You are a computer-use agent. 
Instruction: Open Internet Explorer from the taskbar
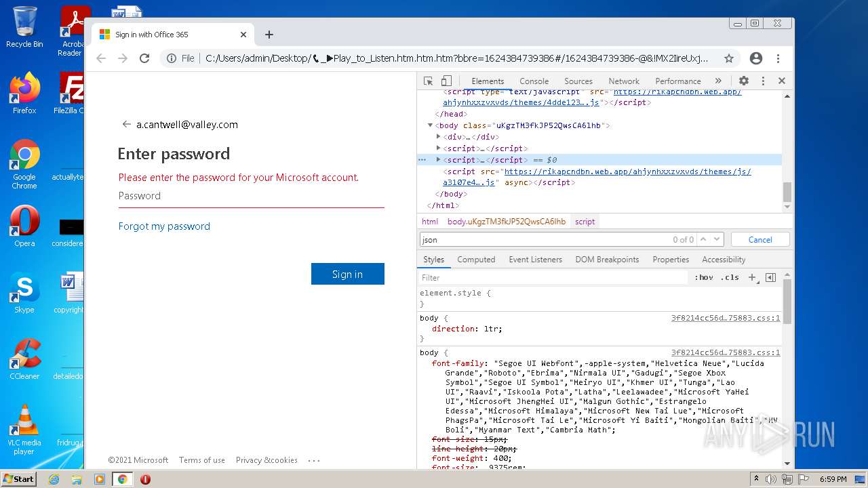pos(54,479)
